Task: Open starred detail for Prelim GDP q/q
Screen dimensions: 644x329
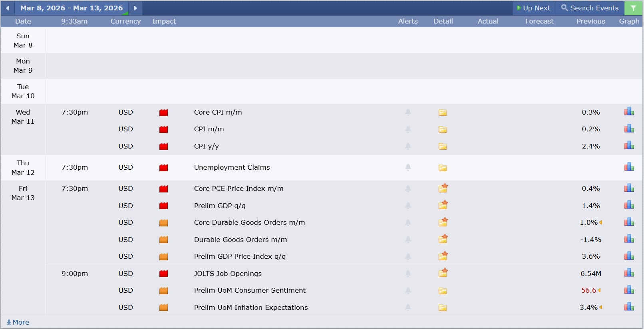Action: tap(443, 205)
